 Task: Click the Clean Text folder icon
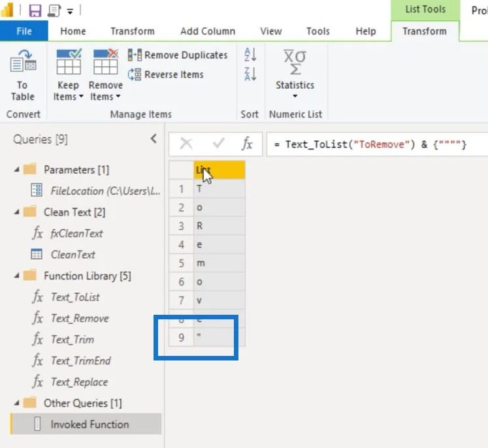[30, 212]
